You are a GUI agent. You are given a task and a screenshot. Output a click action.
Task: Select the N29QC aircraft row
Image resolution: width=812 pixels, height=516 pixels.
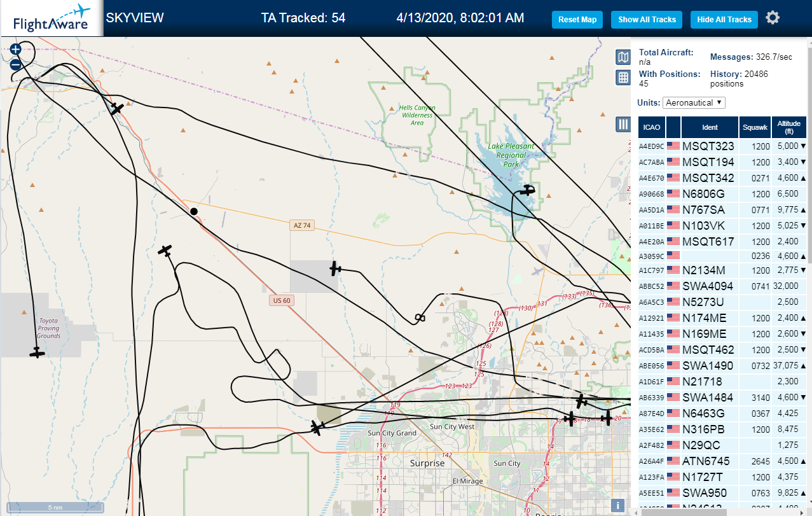pyautogui.click(x=723, y=445)
